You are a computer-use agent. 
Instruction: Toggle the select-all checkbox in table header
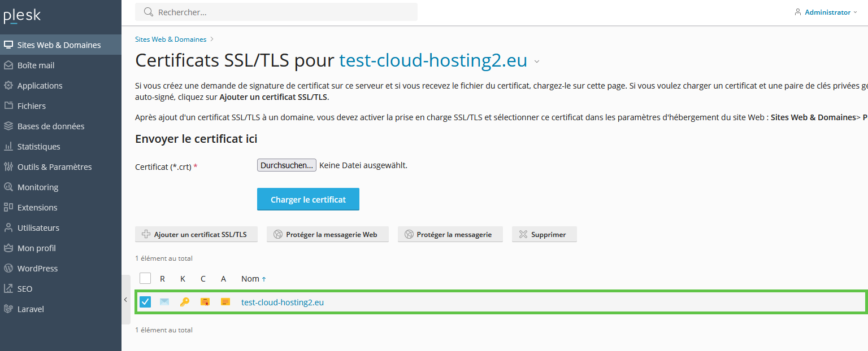point(145,278)
